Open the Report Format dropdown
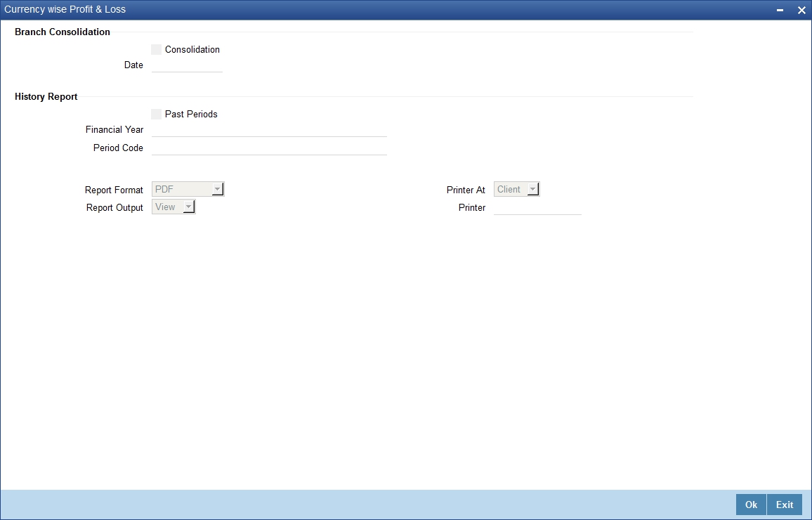The image size is (812, 520). 188,190
